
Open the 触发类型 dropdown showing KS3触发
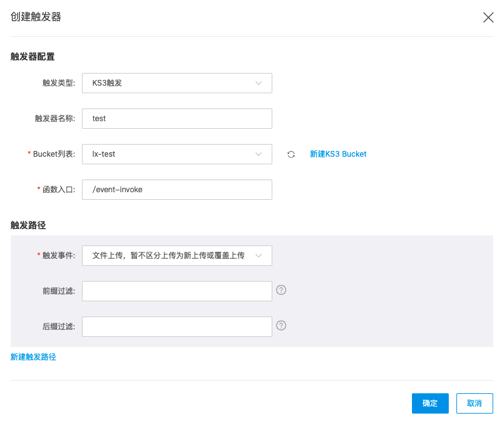tap(177, 83)
